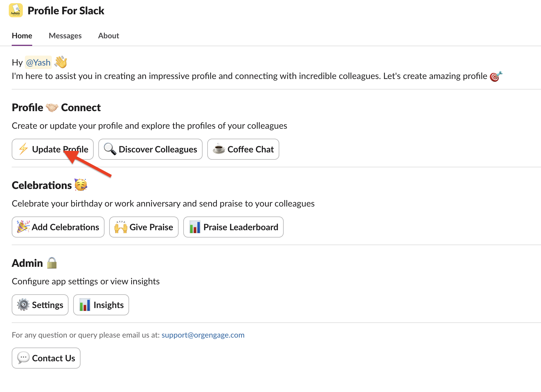The image size is (541, 392).
Task: Select the Home tab
Action: click(22, 36)
